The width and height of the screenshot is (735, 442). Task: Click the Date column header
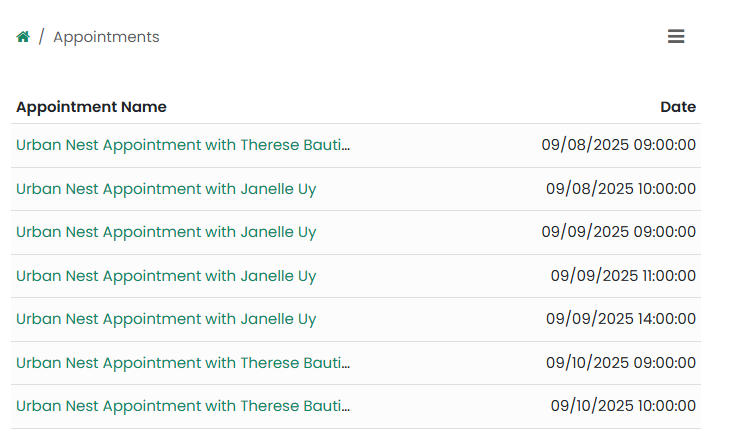click(x=678, y=107)
